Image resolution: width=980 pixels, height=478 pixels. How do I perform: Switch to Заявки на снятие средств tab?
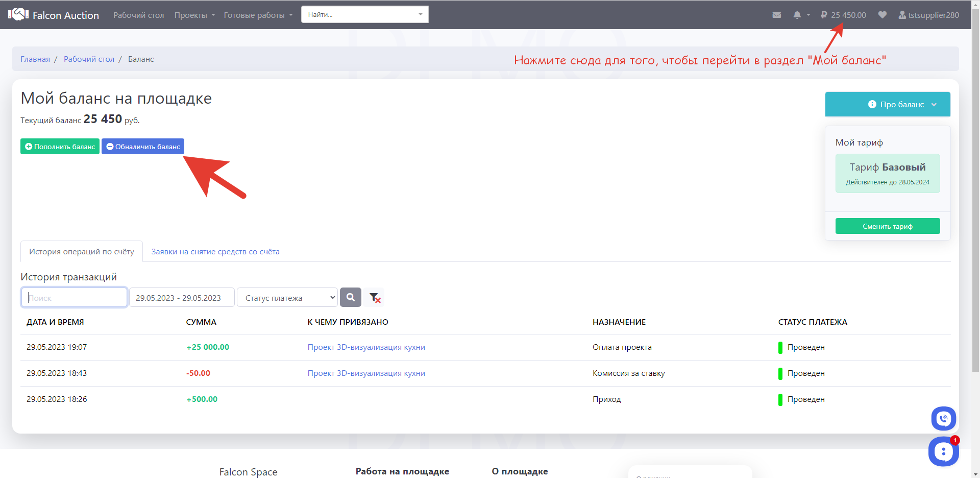[x=215, y=252]
